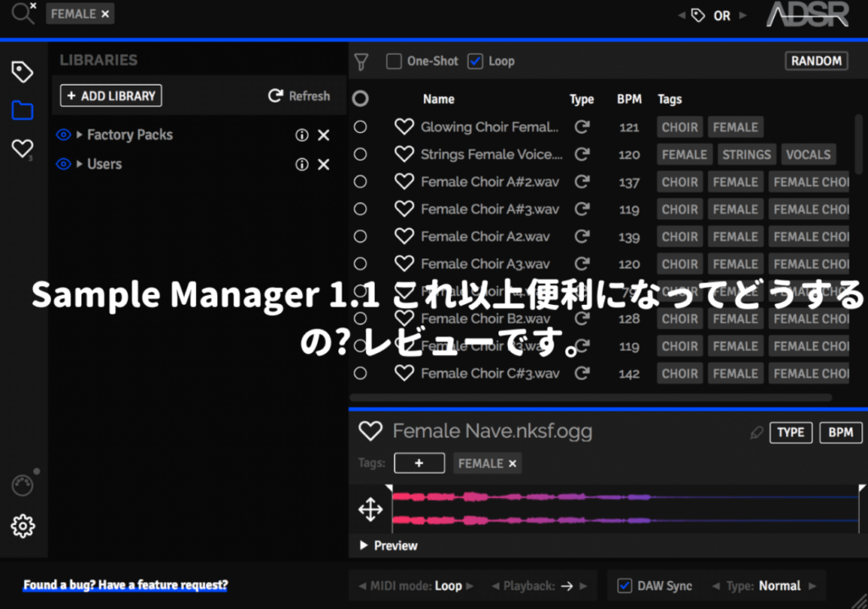Viewport: 868px width, 609px height.
Task: Enable the One-Shot checkbox
Action: [x=394, y=61]
